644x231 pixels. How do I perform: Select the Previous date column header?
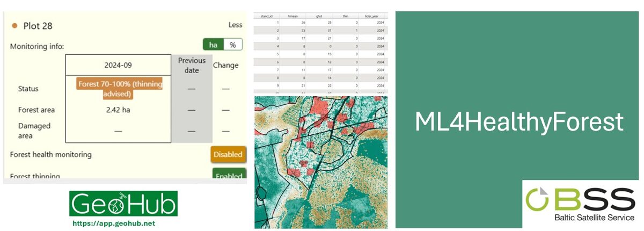click(192, 65)
